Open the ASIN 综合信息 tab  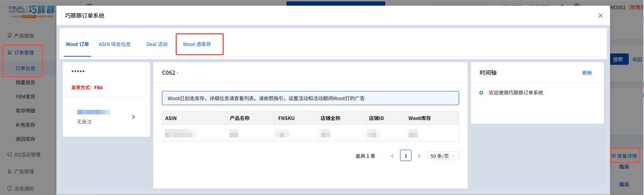(115, 45)
